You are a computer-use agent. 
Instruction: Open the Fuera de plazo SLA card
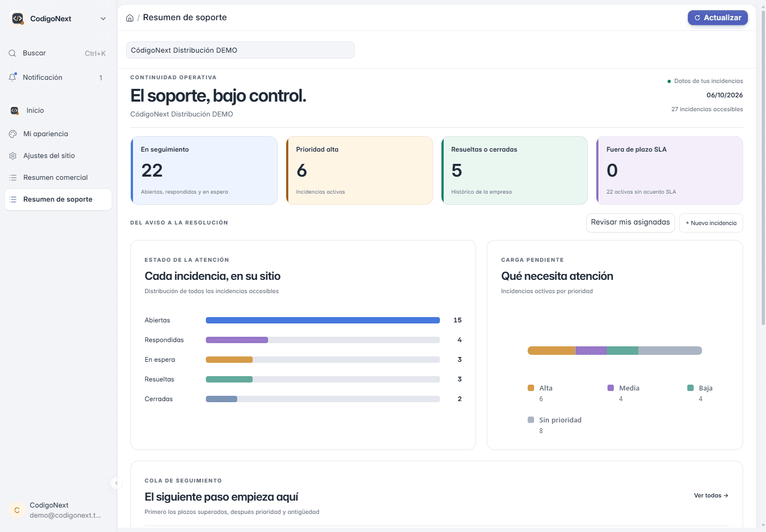click(670, 170)
